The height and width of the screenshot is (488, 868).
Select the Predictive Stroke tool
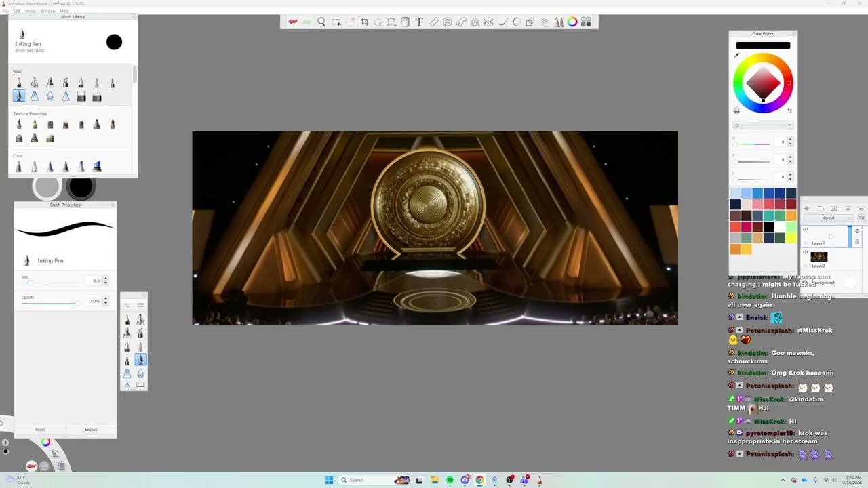tap(517, 22)
